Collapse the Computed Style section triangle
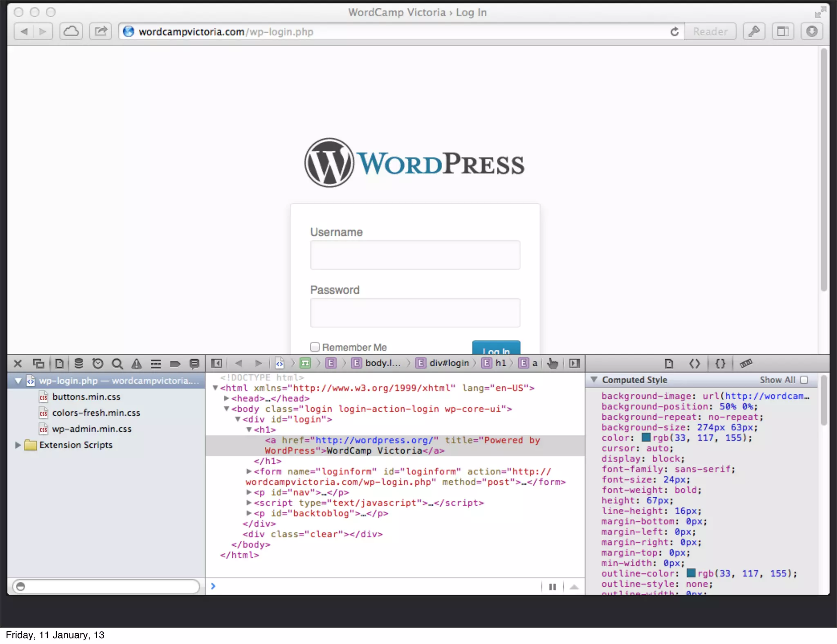This screenshot has width=837, height=644. click(x=594, y=380)
